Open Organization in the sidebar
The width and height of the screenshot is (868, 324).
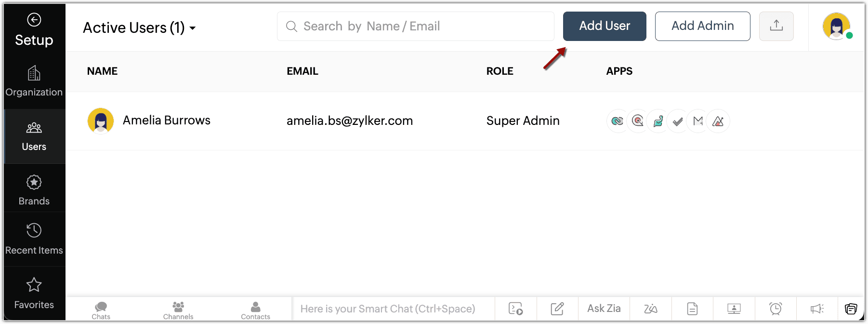pyautogui.click(x=34, y=81)
